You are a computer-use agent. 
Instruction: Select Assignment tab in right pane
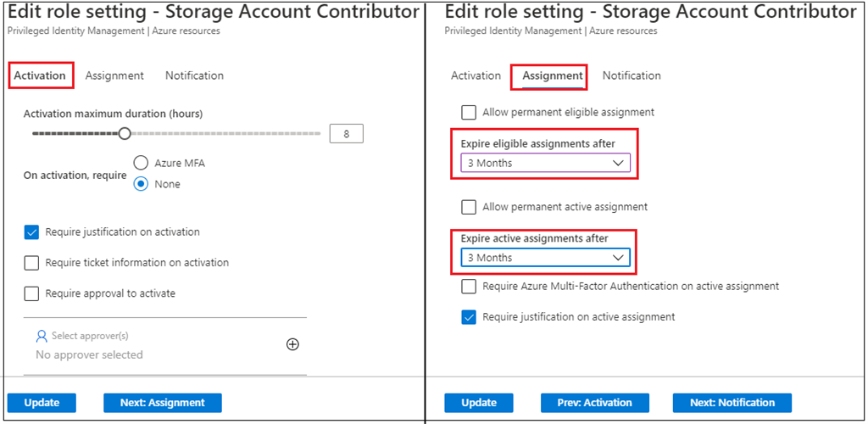[553, 75]
